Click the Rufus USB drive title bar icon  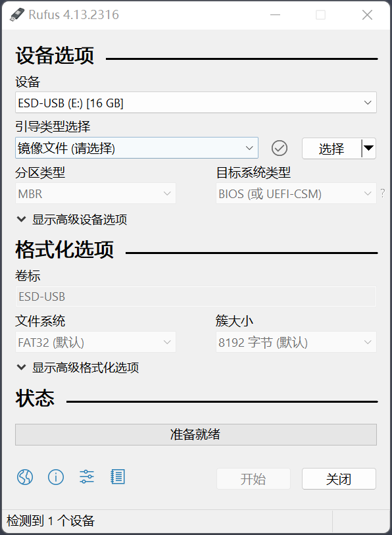pyautogui.click(x=16, y=14)
